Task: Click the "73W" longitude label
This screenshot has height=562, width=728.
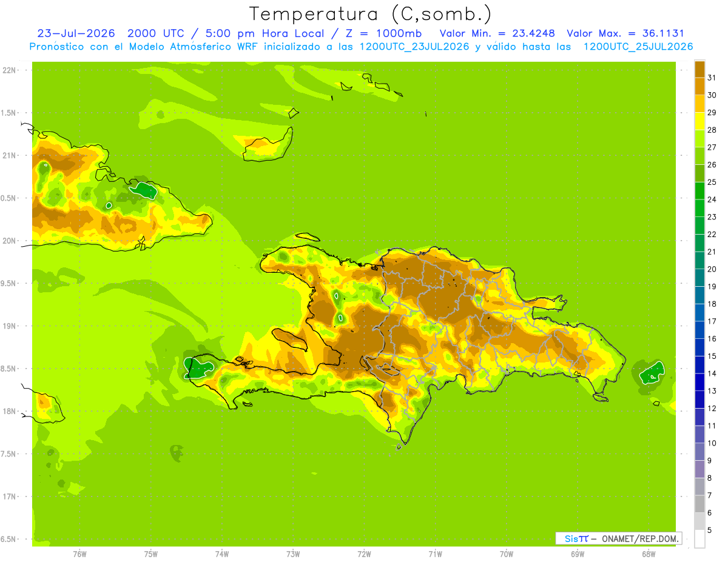Action: pos(293,554)
